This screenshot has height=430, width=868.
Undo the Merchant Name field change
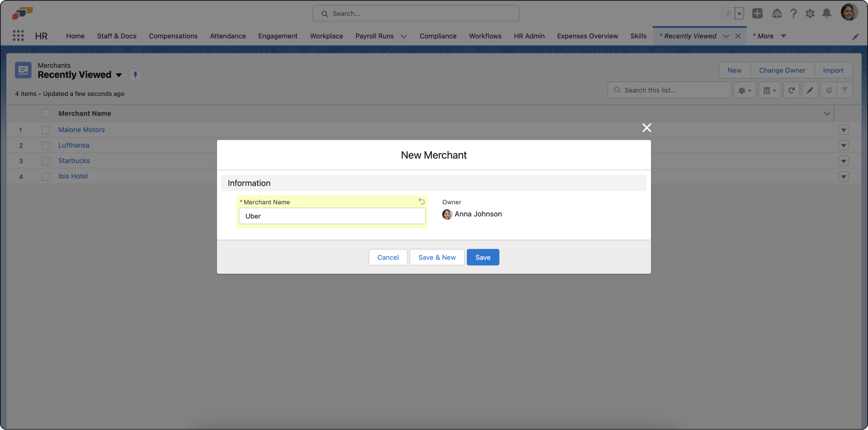tap(421, 201)
